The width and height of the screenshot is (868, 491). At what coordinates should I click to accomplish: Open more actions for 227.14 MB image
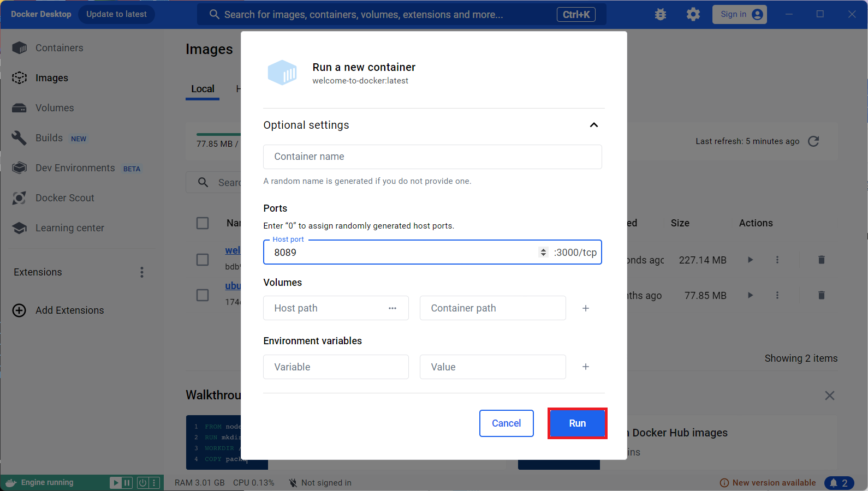coord(777,260)
